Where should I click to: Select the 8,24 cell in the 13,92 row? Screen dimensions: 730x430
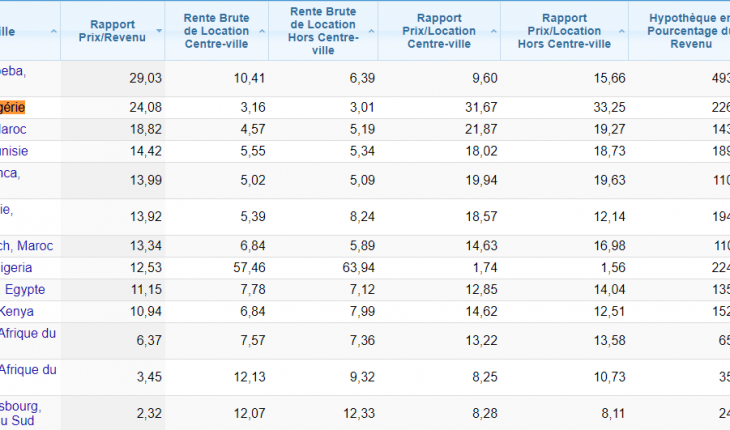tap(362, 217)
